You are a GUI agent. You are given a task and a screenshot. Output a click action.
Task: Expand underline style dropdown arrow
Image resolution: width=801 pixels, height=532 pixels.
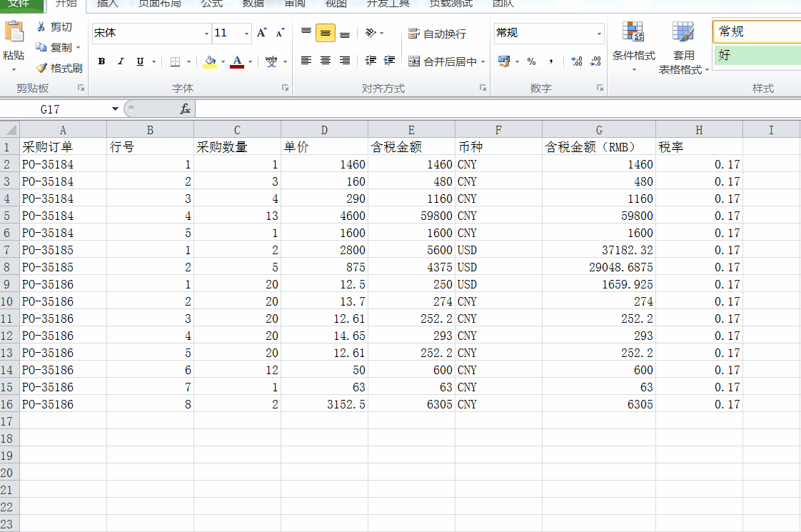coord(153,61)
